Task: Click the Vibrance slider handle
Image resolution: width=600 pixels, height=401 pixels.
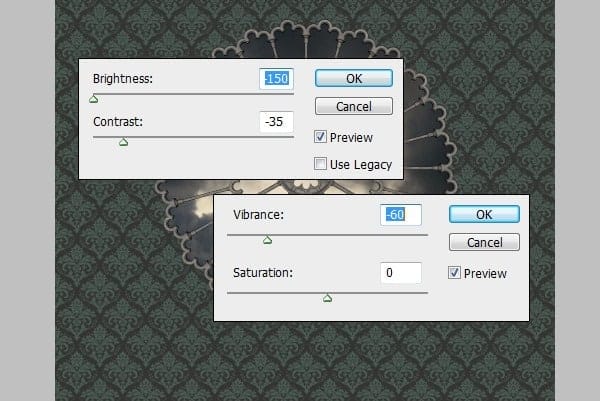Action: [x=267, y=240]
